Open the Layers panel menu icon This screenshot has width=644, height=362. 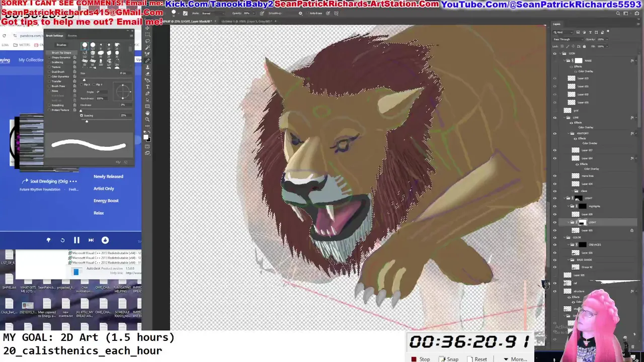(x=638, y=24)
